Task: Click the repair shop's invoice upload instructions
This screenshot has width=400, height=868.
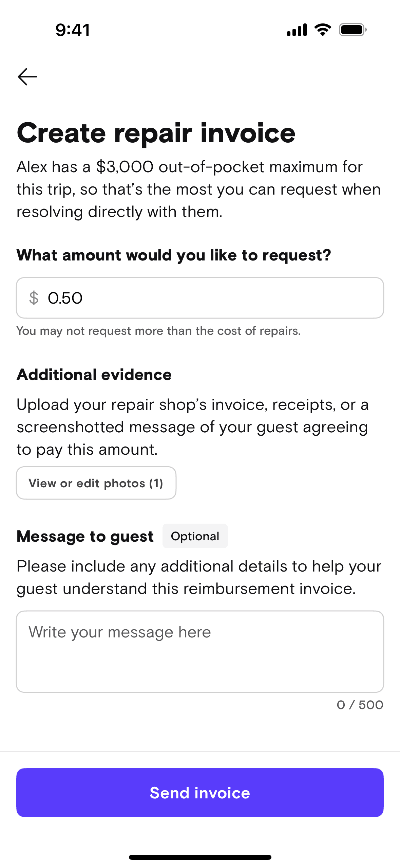Action: (x=193, y=427)
